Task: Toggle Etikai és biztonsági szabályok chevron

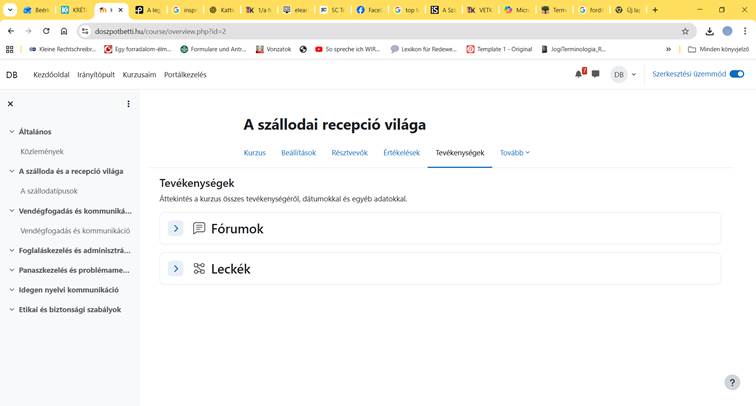Action: tap(12, 310)
